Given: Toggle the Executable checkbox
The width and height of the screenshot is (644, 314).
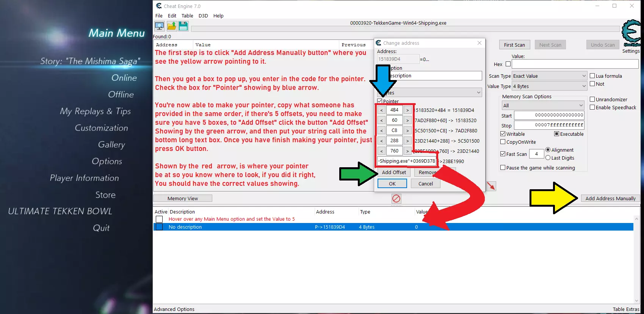Looking at the screenshot, I should [557, 134].
